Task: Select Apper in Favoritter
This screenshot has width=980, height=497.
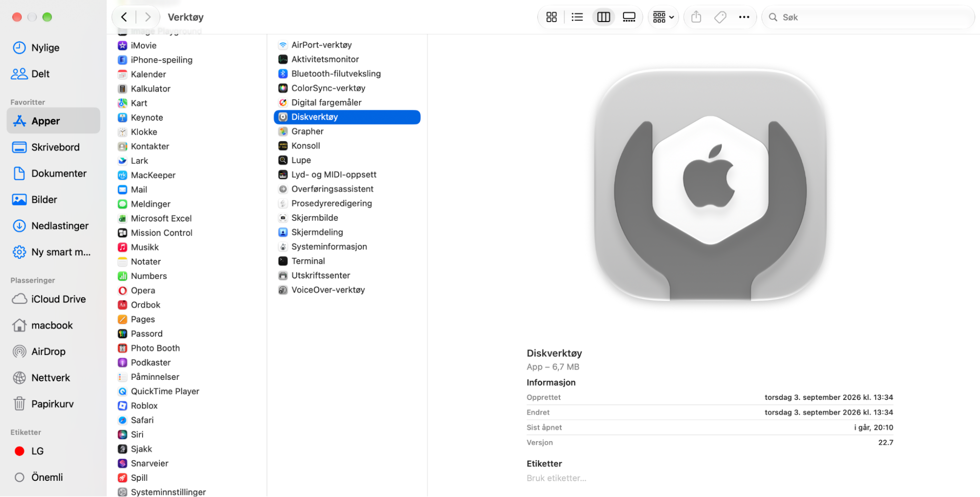Action: click(53, 121)
